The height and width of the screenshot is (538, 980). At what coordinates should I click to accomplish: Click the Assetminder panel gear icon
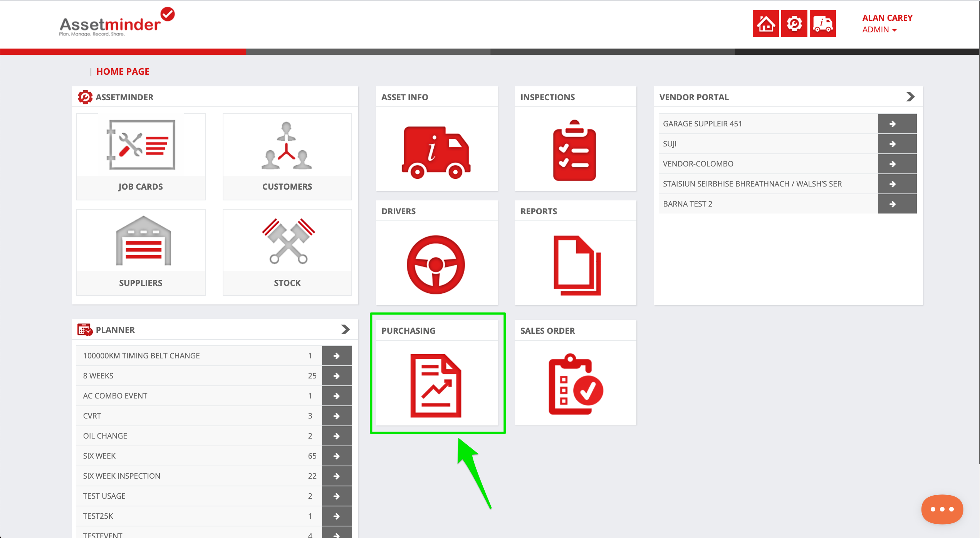[85, 97]
